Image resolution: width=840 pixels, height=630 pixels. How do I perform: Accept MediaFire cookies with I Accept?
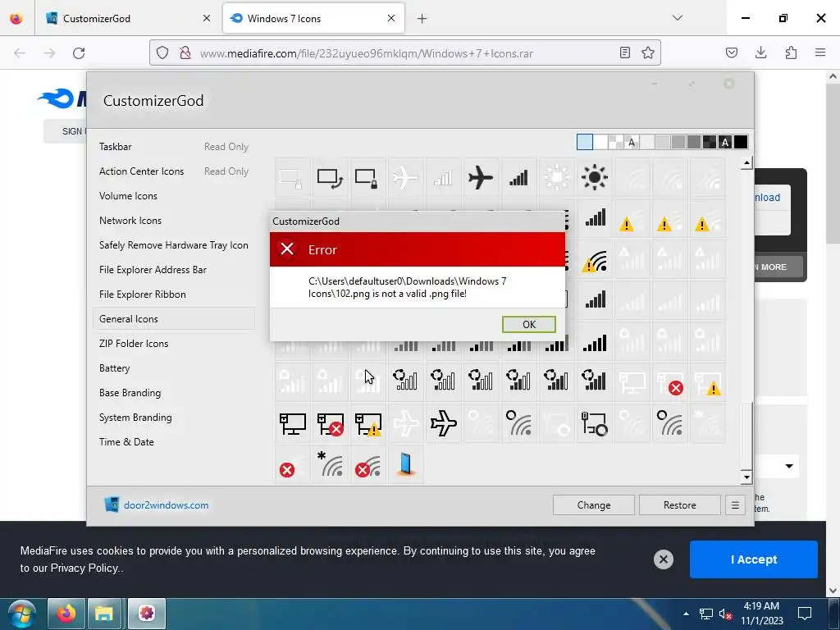(753, 559)
